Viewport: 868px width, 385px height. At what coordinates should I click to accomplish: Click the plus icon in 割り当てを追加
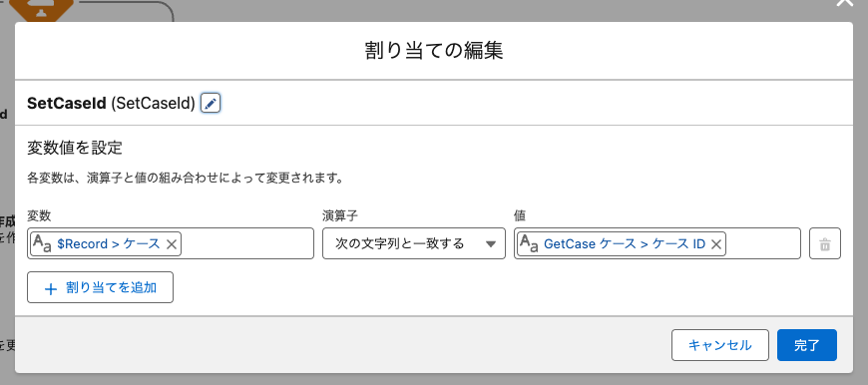point(51,289)
